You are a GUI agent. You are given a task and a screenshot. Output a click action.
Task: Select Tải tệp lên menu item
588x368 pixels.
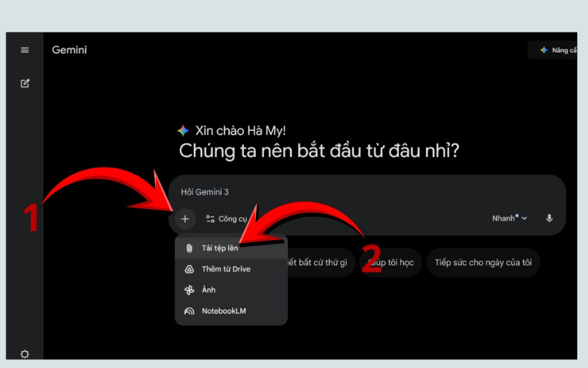[x=232, y=248]
